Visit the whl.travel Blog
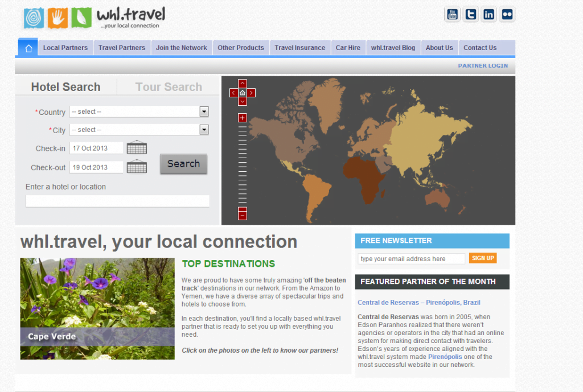The height and width of the screenshot is (392, 583). coord(393,48)
